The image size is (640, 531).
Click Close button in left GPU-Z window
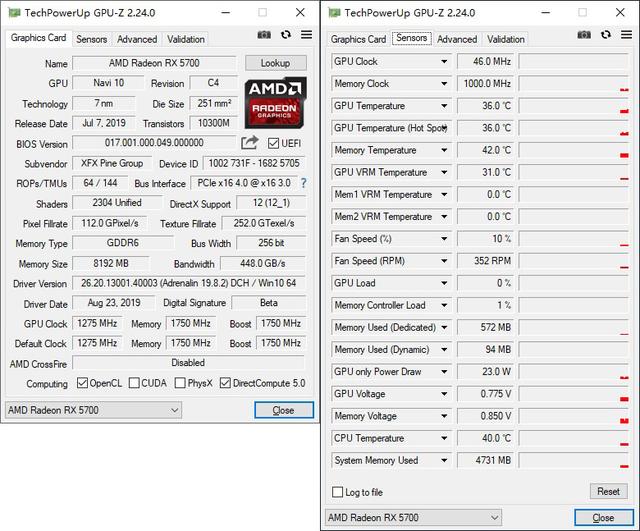click(284, 410)
